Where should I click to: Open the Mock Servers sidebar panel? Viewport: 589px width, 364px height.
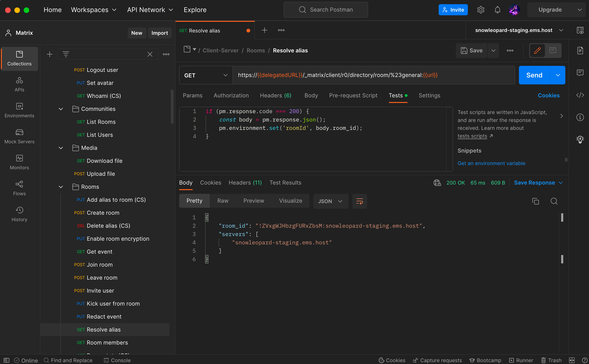click(19, 136)
